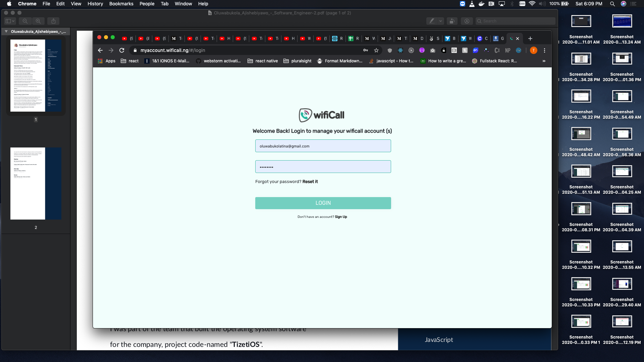Click the Docker whale menu bar icon
The width and height of the screenshot is (644, 362).
click(x=482, y=4)
